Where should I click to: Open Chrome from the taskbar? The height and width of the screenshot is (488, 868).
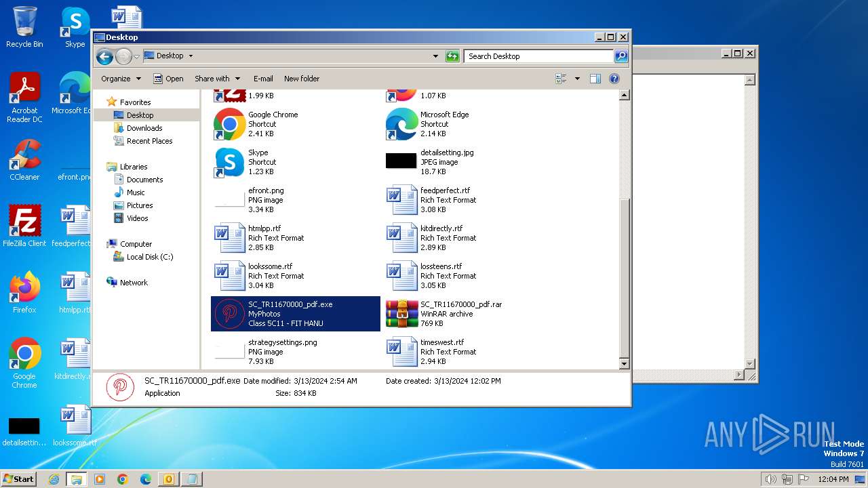(x=123, y=479)
